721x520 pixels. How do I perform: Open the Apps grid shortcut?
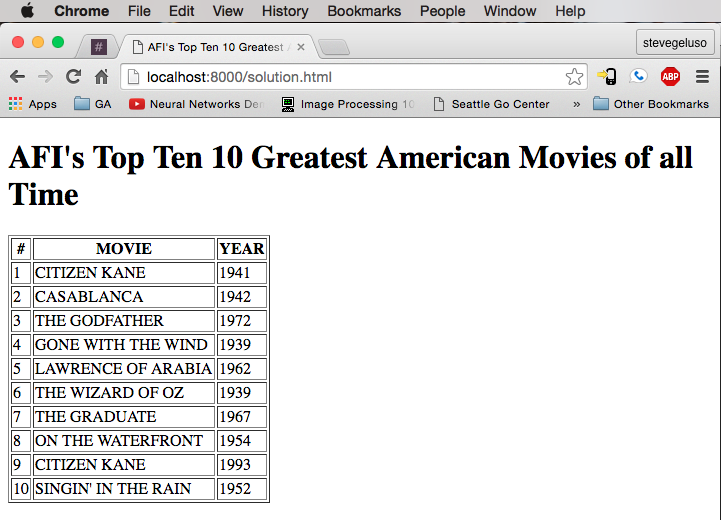coord(33,104)
